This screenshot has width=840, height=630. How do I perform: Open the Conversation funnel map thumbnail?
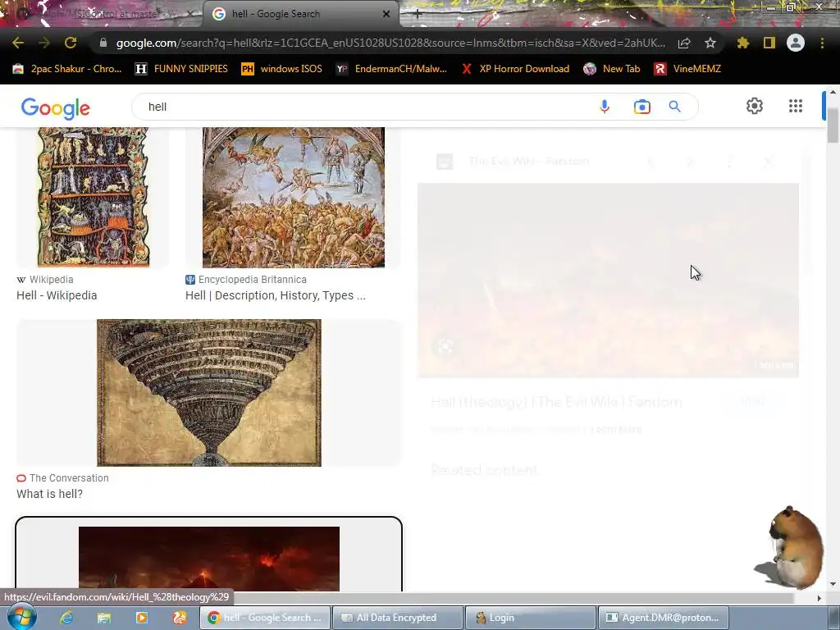[209, 393]
